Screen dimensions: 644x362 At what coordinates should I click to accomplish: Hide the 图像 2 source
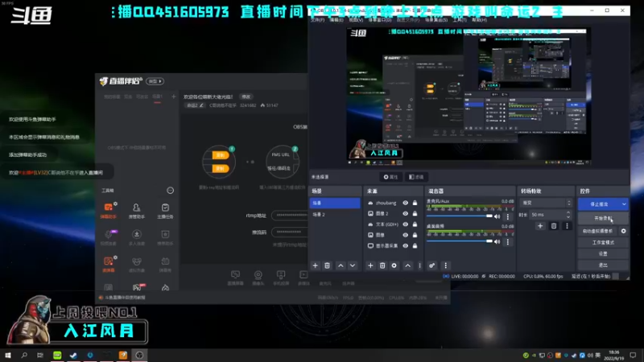[x=406, y=213]
